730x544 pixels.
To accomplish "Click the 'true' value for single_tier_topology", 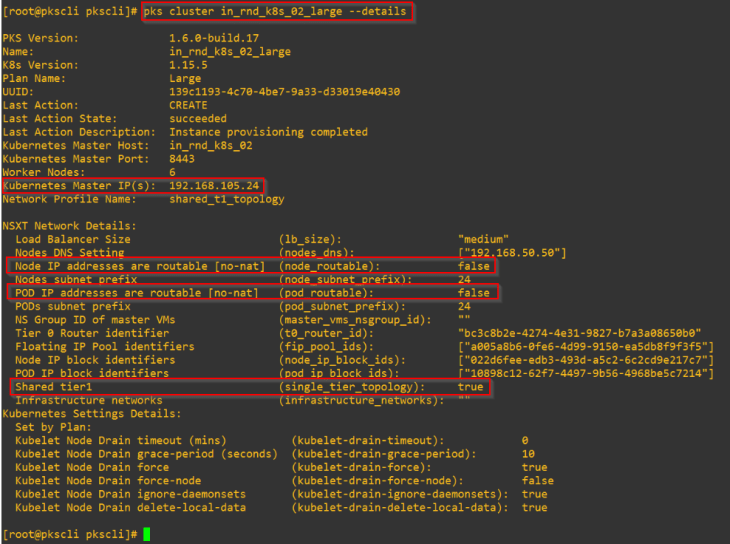I will (471, 387).
